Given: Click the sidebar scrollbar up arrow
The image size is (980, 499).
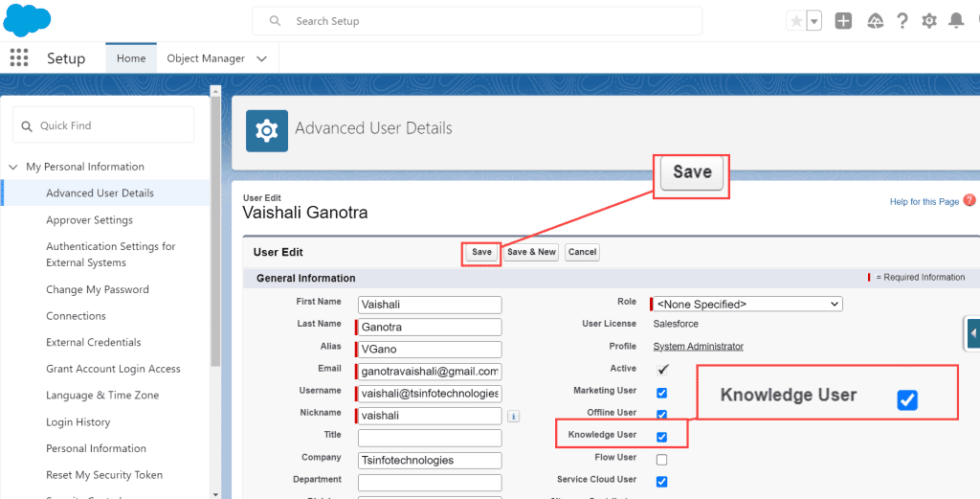Looking at the screenshot, I should (215, 91).
